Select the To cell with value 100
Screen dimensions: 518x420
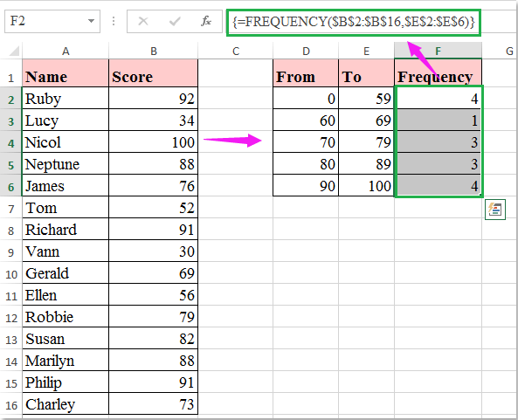(x=366, y=185)
